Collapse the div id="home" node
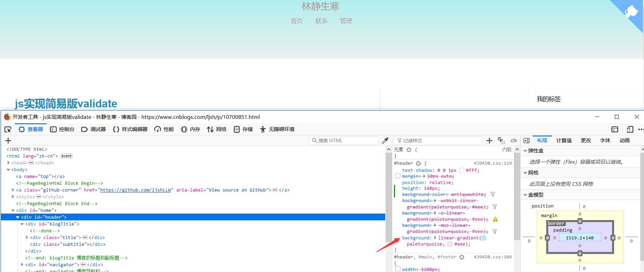The width and height of the screenshot is (644, 272). (x=13, y=211)
